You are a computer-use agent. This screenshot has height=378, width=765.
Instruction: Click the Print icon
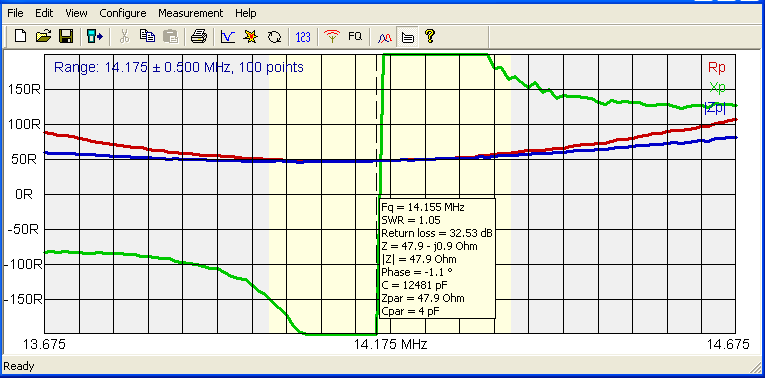tap(199, 36)
